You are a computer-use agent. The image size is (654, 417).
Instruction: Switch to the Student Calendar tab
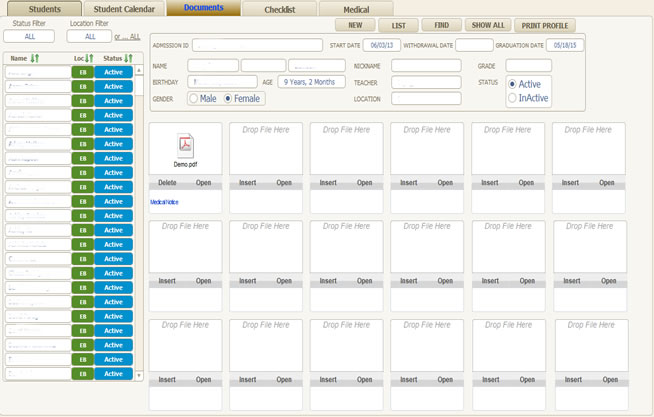[x=124, y=9]
